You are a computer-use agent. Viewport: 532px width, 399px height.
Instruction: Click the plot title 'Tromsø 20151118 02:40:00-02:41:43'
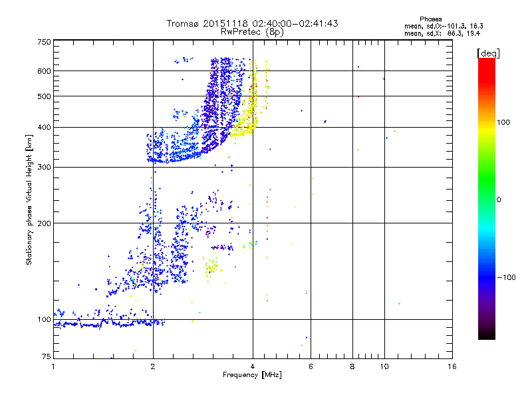pyautogui.click(x=252, y=23)
